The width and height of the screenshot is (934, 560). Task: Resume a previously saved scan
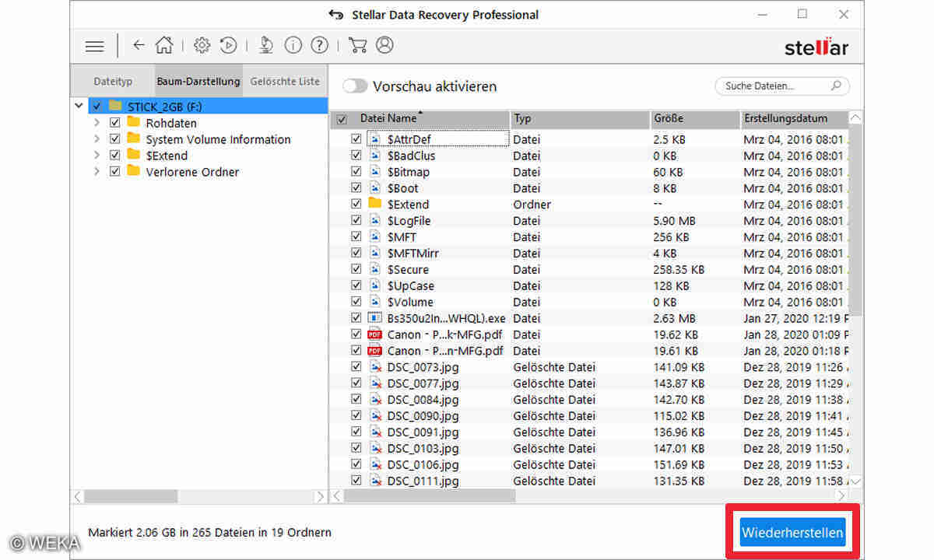(228, 45)
